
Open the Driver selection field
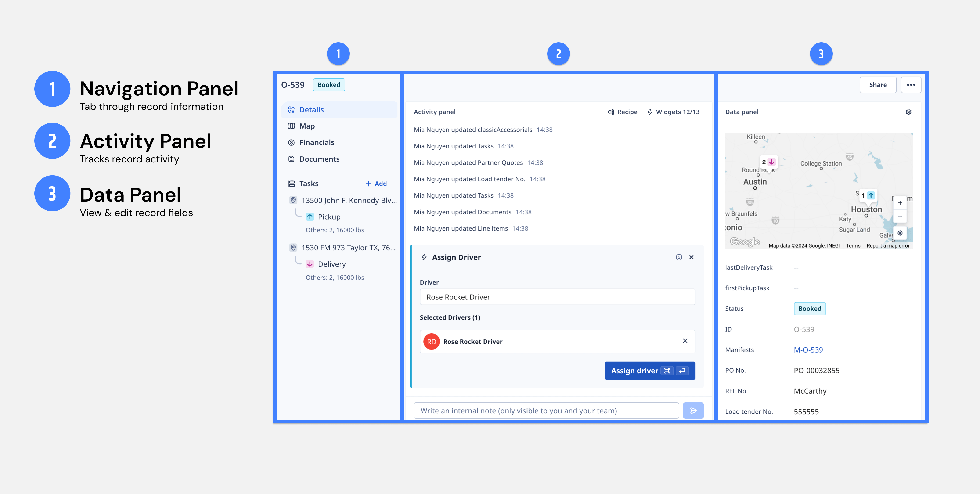pyautogui.click(x=557, y=297)
